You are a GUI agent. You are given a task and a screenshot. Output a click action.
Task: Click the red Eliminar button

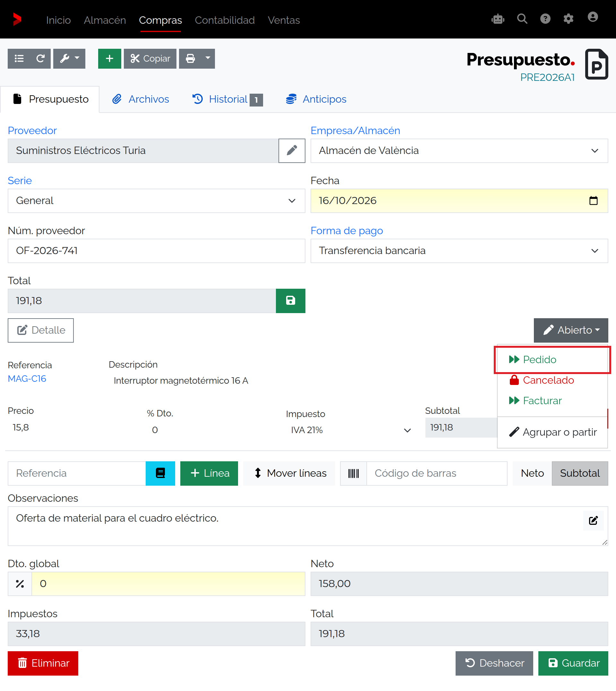(43, 663)
